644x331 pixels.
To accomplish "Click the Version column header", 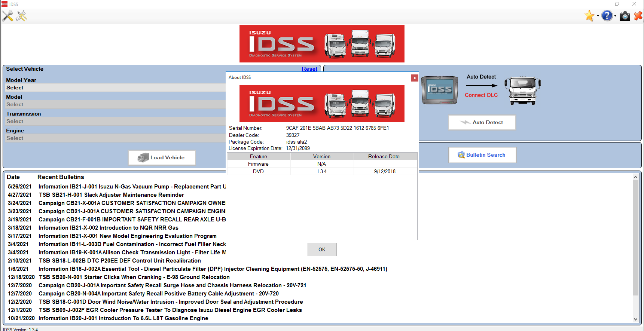I will coord(322,156).
